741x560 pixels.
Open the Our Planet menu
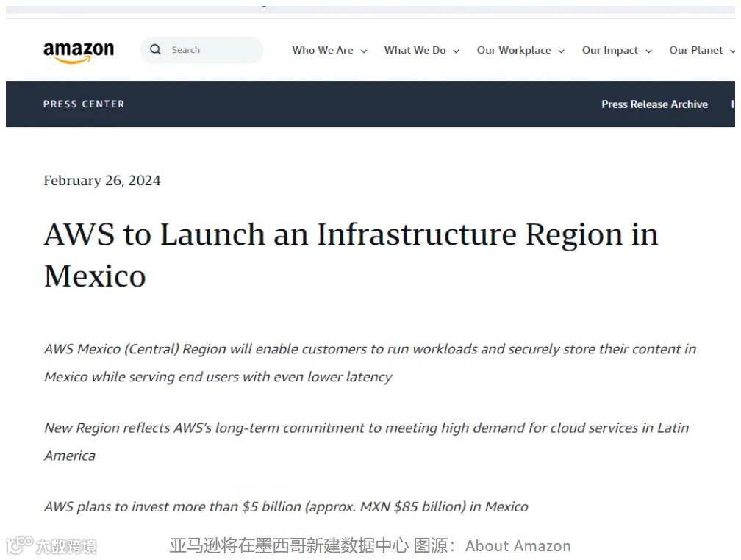tap(695, 50)
